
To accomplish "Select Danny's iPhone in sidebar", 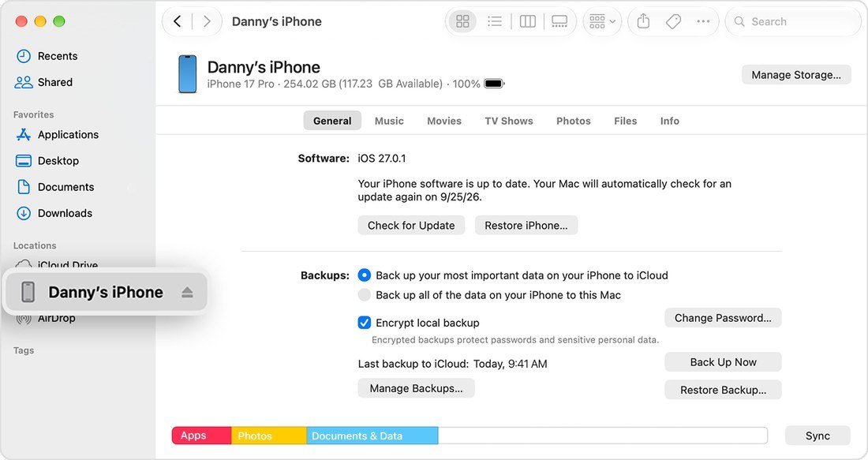I will [x=105, y=292].
